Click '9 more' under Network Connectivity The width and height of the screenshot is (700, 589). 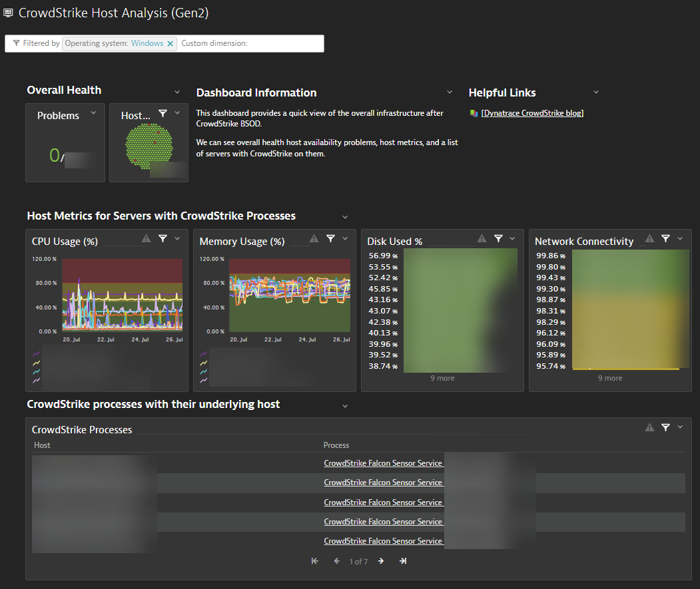[609, 377]
